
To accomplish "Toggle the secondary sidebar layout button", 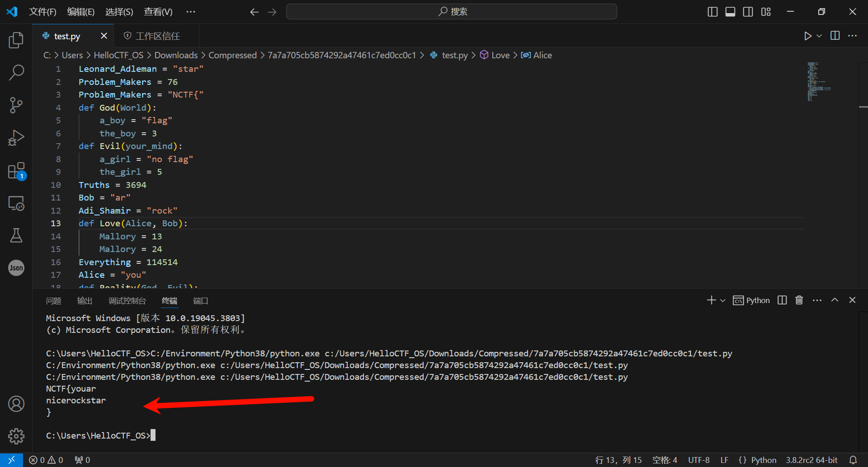I will (x=748, y=12).
